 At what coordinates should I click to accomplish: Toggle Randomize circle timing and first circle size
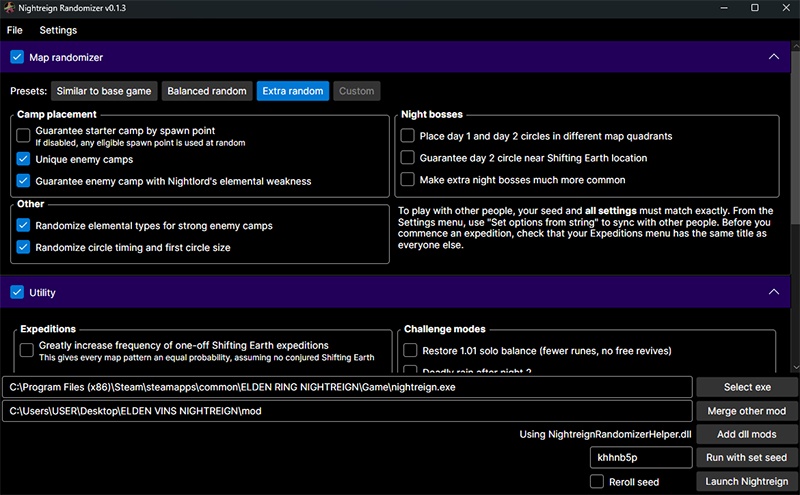(x=23, y=247)
